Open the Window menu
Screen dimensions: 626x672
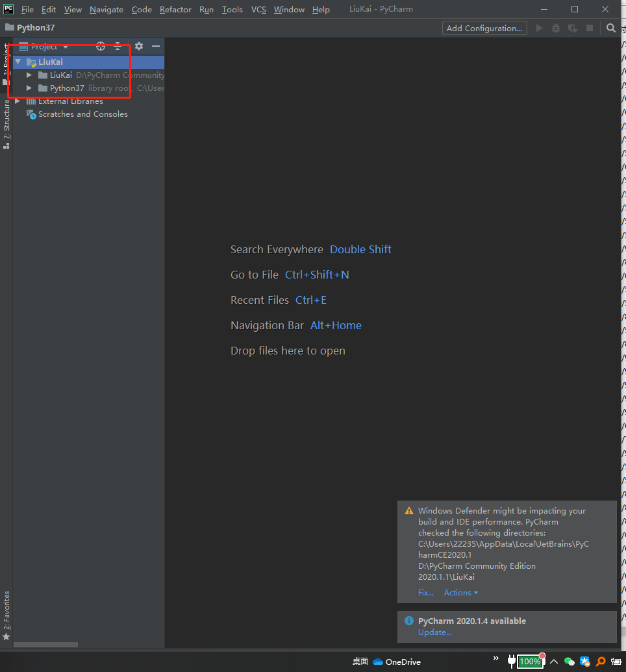[289, 10]
